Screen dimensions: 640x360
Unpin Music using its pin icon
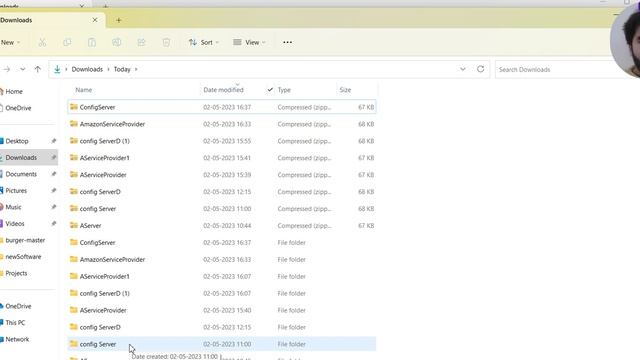53,207
